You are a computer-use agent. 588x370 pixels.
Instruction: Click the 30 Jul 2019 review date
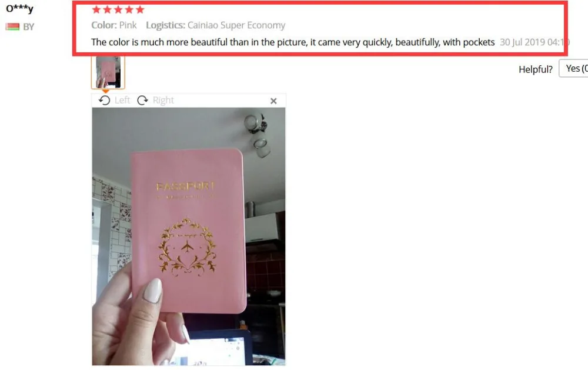(x=534, y=42)
